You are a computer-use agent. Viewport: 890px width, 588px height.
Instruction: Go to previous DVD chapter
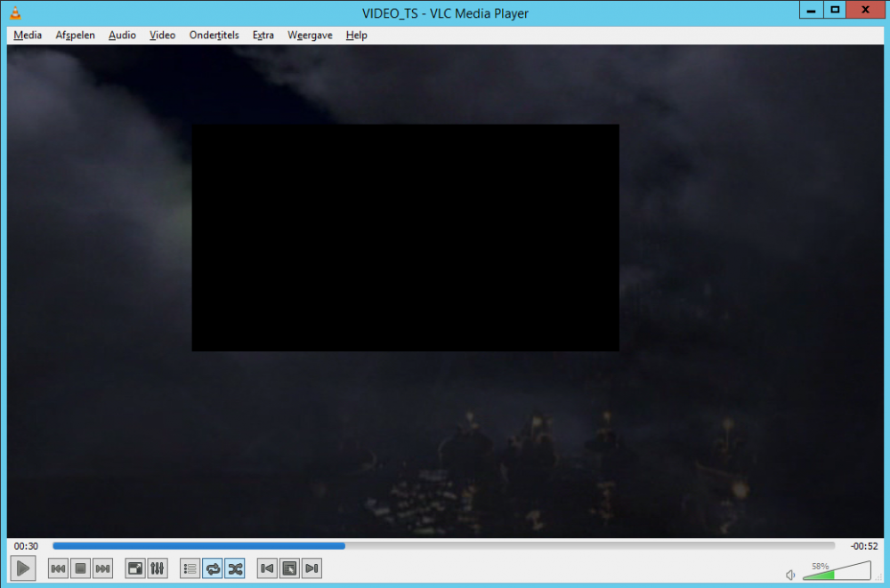267,568
